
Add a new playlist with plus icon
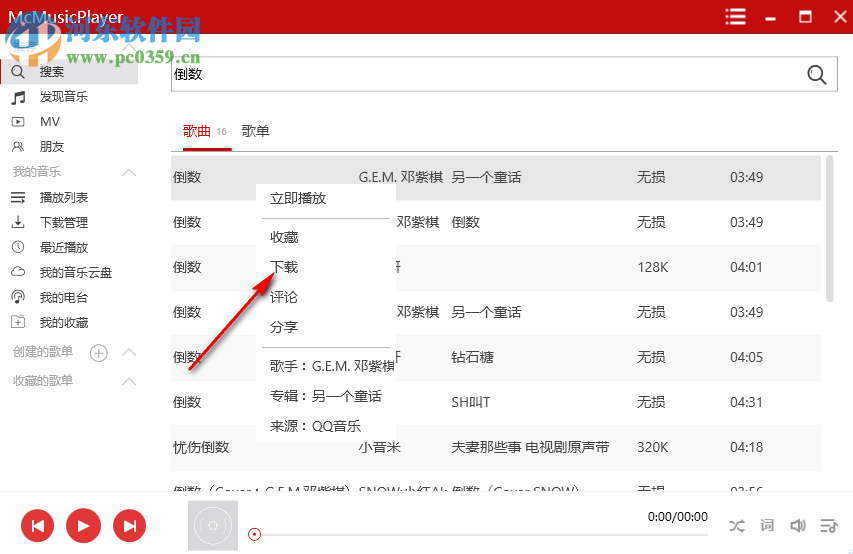coord(98,353)
